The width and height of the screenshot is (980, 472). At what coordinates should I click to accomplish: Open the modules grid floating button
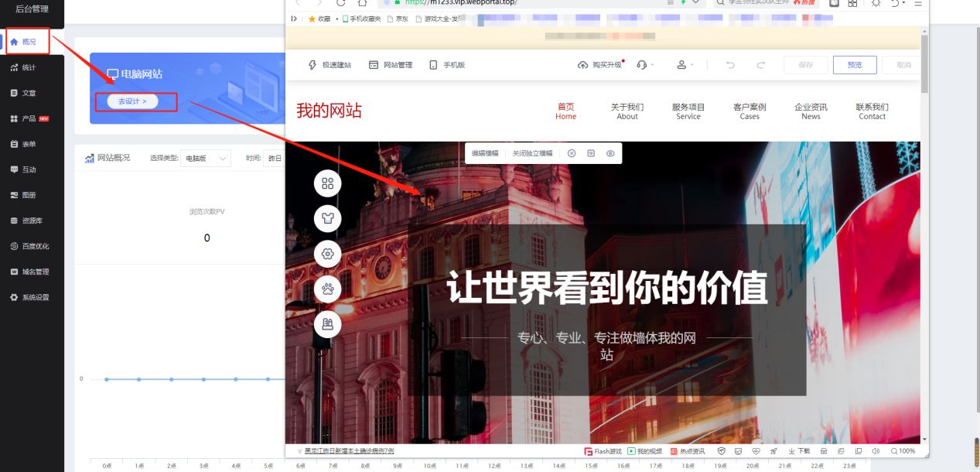(x=327, y=183)
